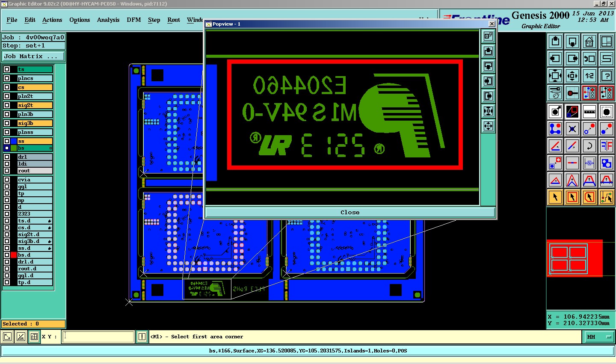Select the rectangle area select arrow tool
The width and height of the screenshot is (616, 364).
click(x=572, y=197)
